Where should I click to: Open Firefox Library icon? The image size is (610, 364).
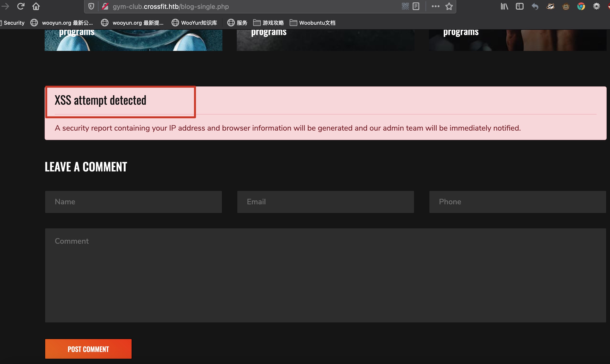click(504, 6)
